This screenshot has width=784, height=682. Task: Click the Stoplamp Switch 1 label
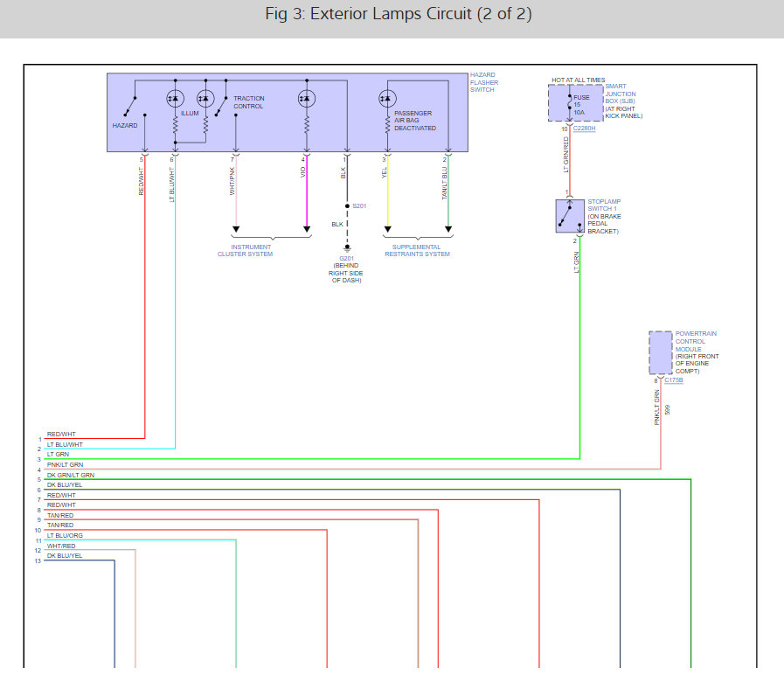point(604,205)
